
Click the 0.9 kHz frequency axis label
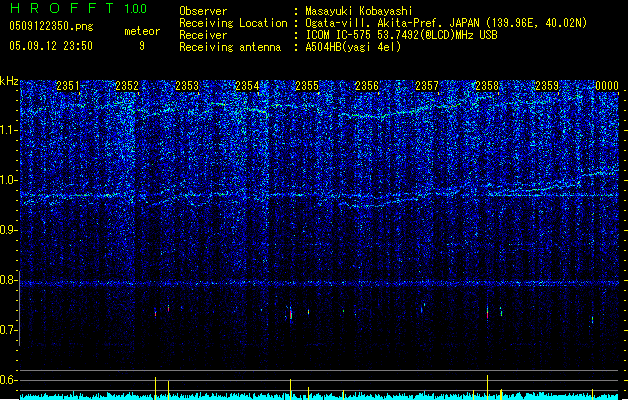[x=9, y=230]
